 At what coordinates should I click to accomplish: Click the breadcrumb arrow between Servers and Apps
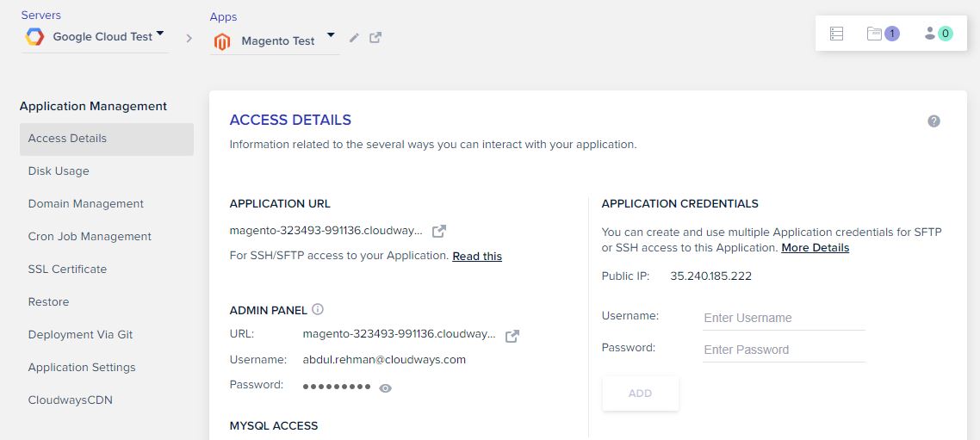point(189,39)
